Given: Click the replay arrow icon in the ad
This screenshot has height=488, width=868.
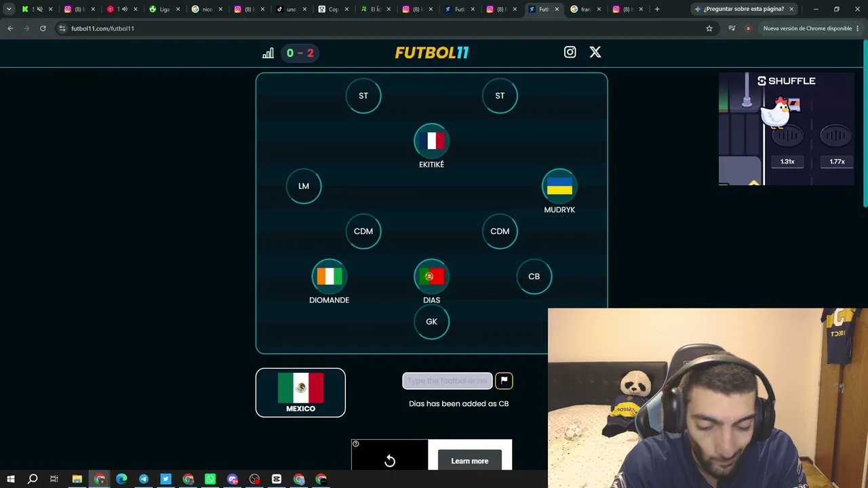Looking at the screenshot, I should pyautogui.click(x=390, y=461).
